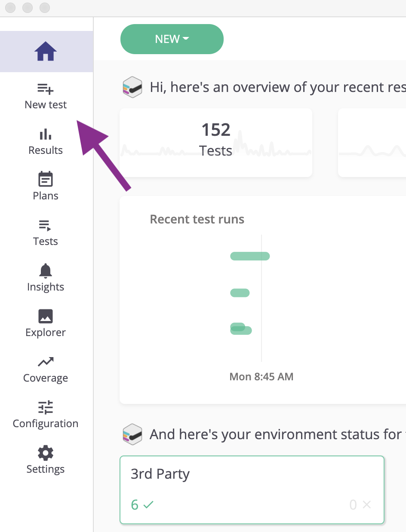Image resolution: width=406 pixels, height=532 pixels.
Task: Click the "Results" sidebar label
Action: tap(46, 150)
